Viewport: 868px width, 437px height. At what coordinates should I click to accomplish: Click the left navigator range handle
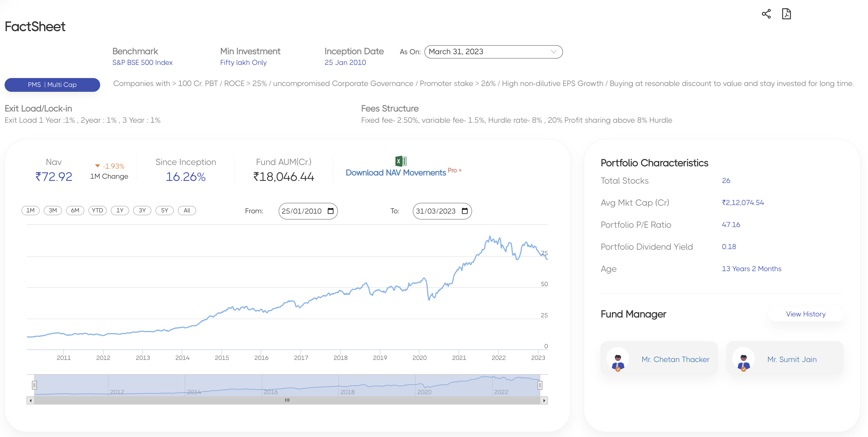[34, 385]
